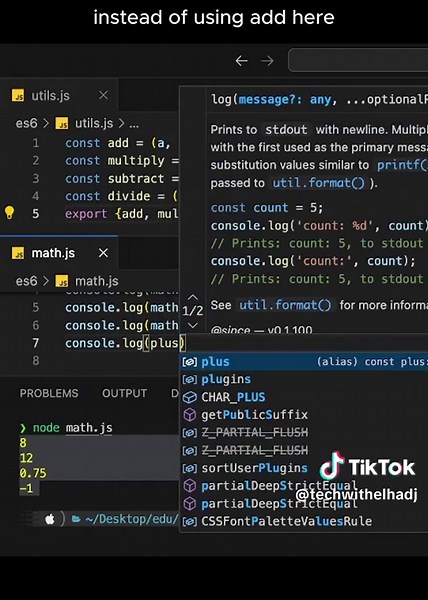Click terminal output value 8
Image resolution: width=428 pixels, height=600 pixels.
click(23, 443)
